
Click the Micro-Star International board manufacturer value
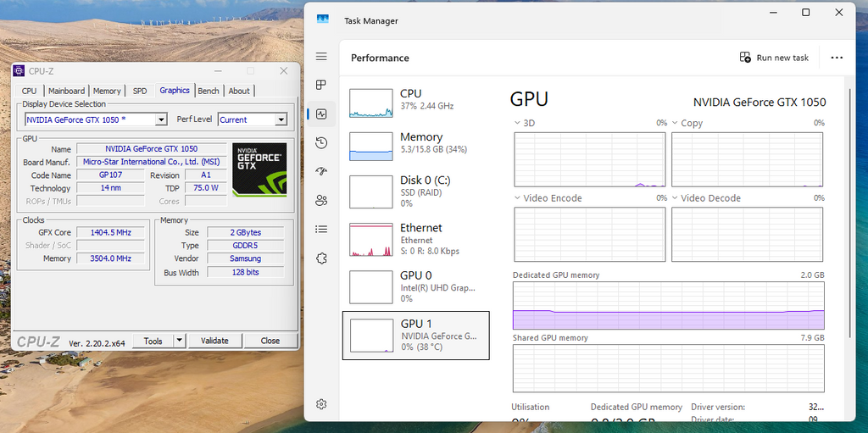pos(152,162)
